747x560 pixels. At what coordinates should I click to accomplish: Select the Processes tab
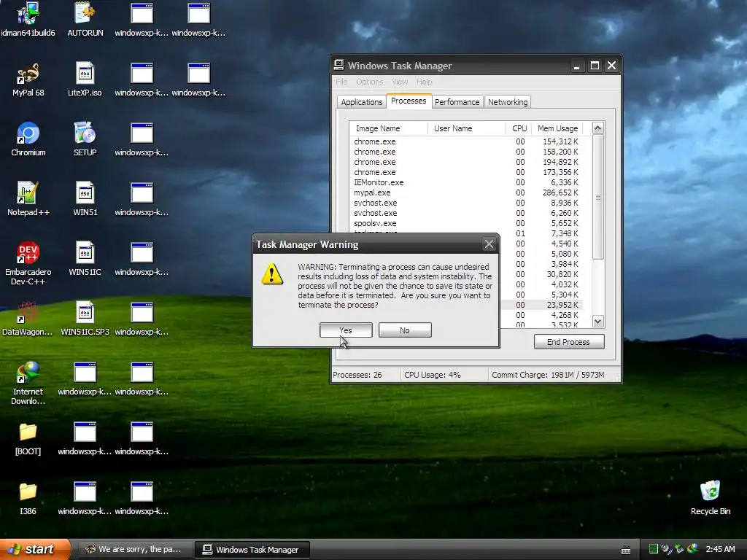tap(409, 101)
